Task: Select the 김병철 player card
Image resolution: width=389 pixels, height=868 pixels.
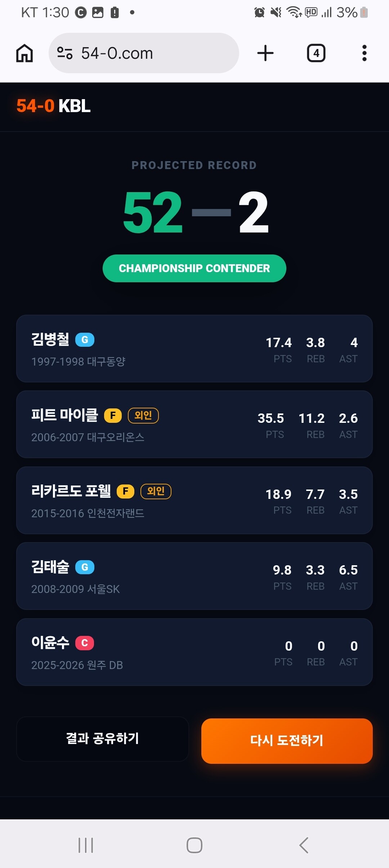Action: (194, 349)
